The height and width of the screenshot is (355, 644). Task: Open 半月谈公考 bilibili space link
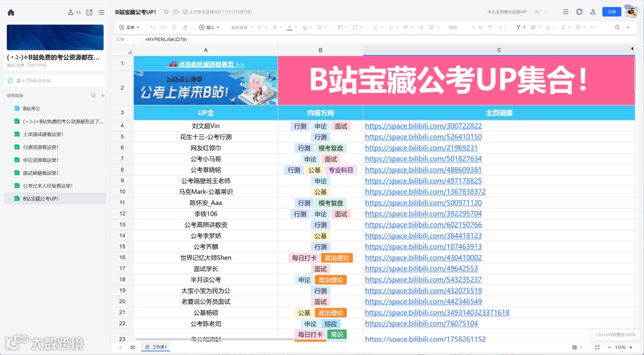click(x=423, y=279)
